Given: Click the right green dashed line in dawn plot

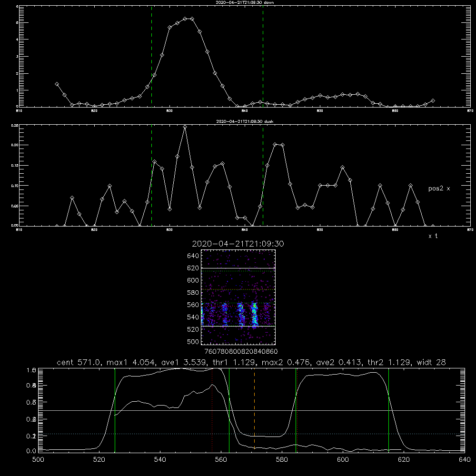Looking at the screenshot, I should click(263, 56).
